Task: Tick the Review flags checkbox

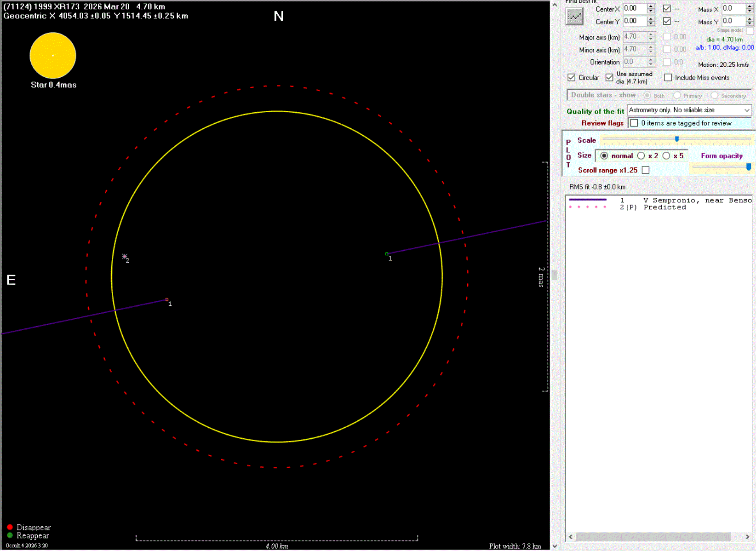Action: (634, 123)
